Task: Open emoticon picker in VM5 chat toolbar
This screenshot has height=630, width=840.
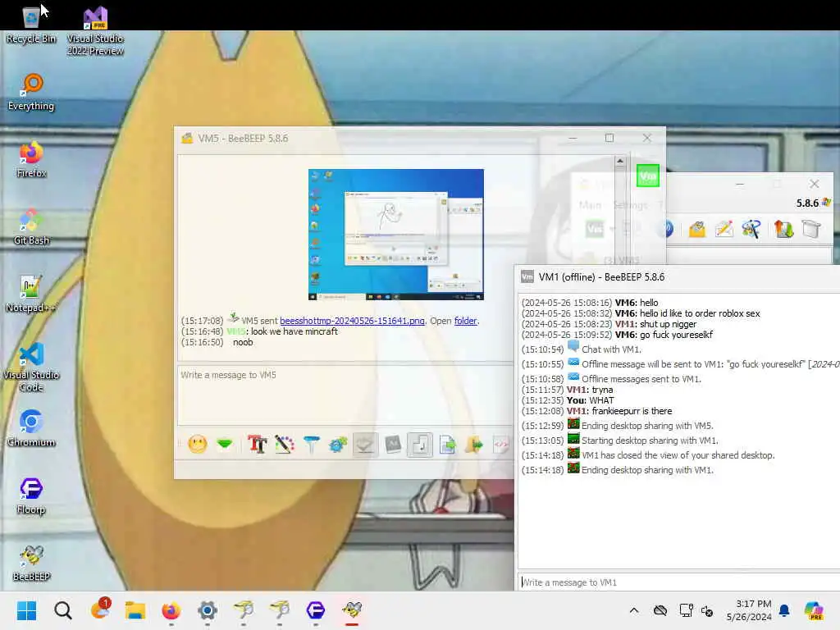Action: click(x=198, y=444)
